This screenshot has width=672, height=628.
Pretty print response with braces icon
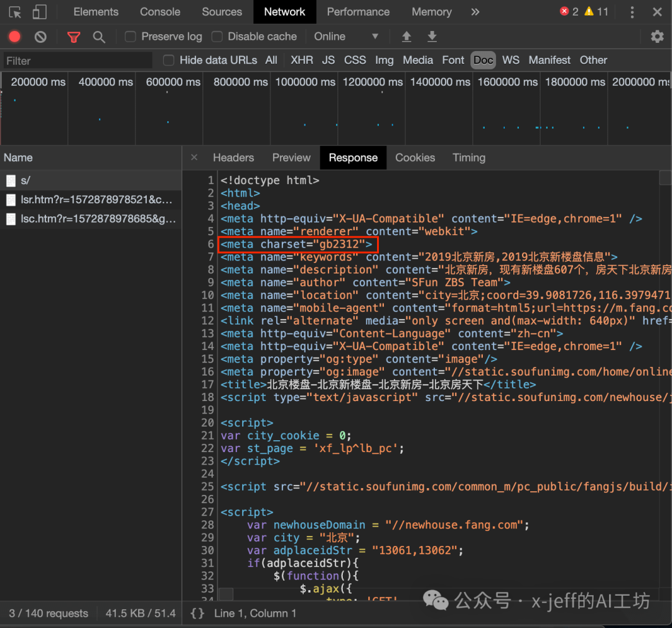click(x=197, y=613)
